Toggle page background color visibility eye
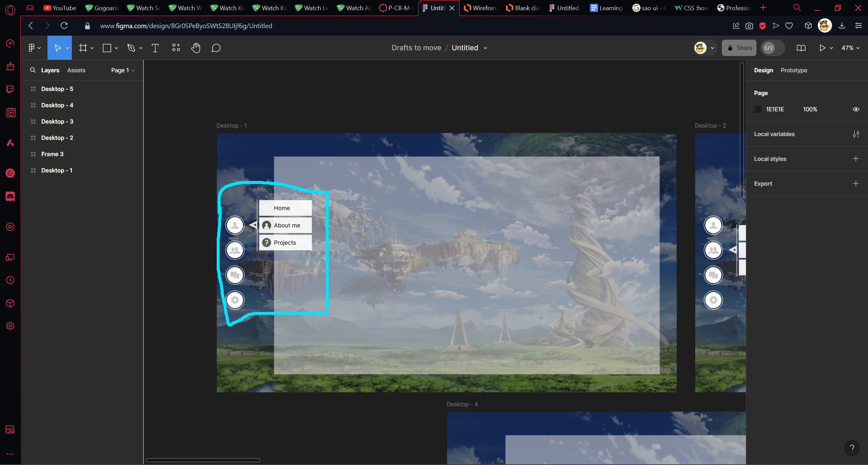Screen dimensions: 868x465 point(856,109)
